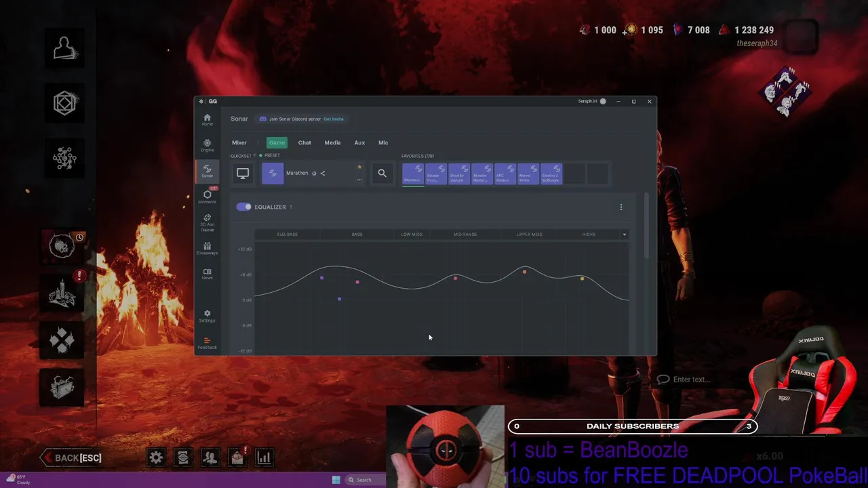Open Equalizer vertical ellipsis menu
868x488 pixels.
[620, 207]
